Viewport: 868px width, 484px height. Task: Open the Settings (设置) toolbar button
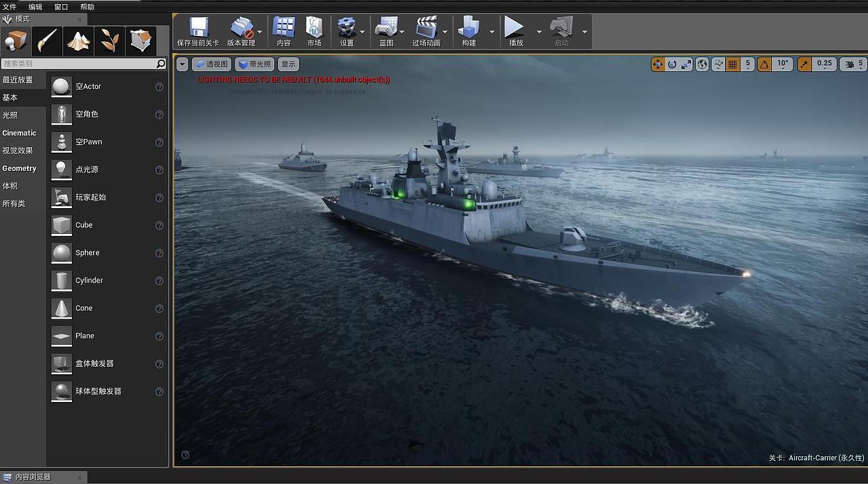pos(347,32)
